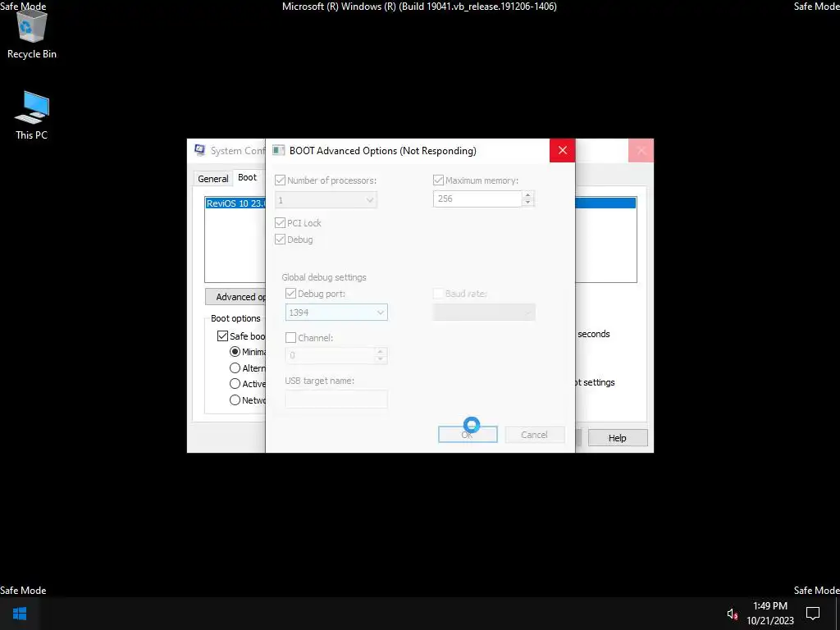840x630 pixels.
Task: Toggle the Debug port checkbox
Action: (290, 293)
